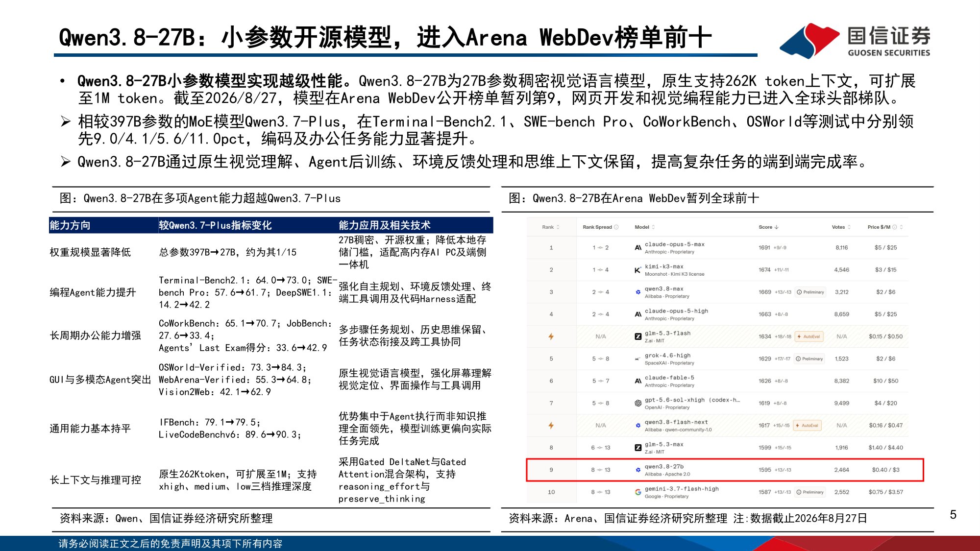Click the Anthropic logo beside claude-fable-5
The image size is (980, 551).
(638, 381)
